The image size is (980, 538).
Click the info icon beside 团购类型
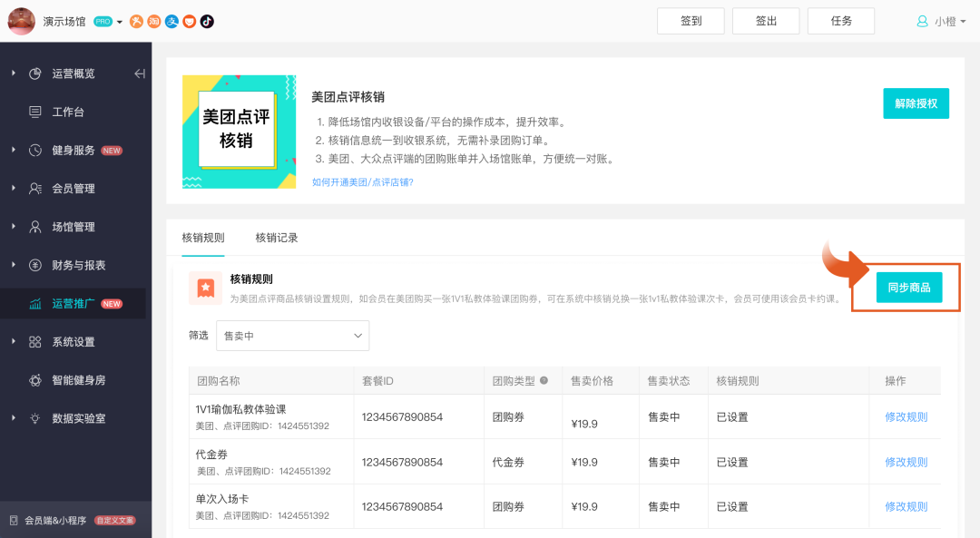544,381
